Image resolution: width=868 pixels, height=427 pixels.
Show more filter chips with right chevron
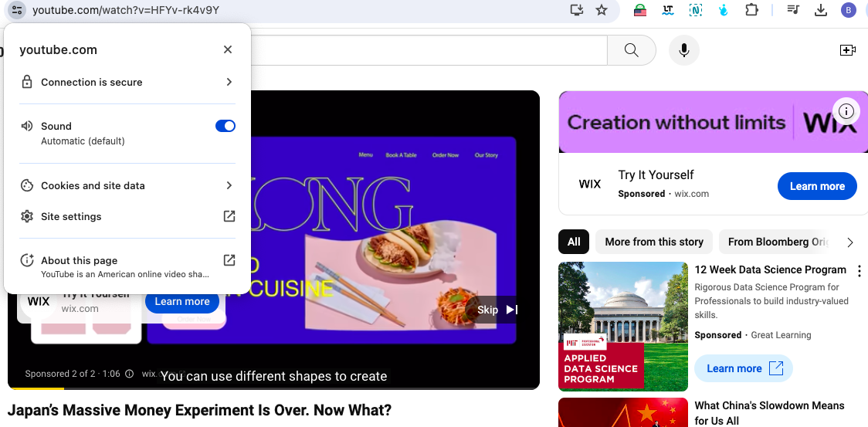(x=850, y=242)
